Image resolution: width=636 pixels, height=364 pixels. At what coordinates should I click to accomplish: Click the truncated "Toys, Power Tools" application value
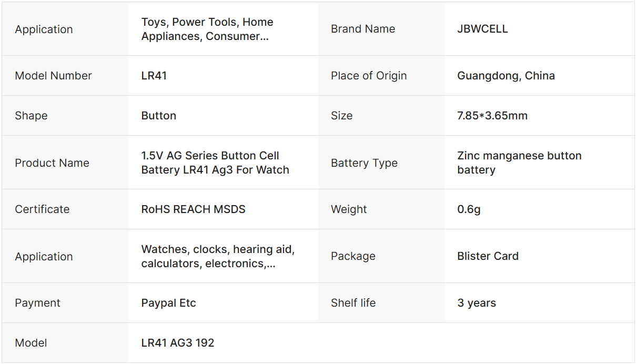click(207, 29)
